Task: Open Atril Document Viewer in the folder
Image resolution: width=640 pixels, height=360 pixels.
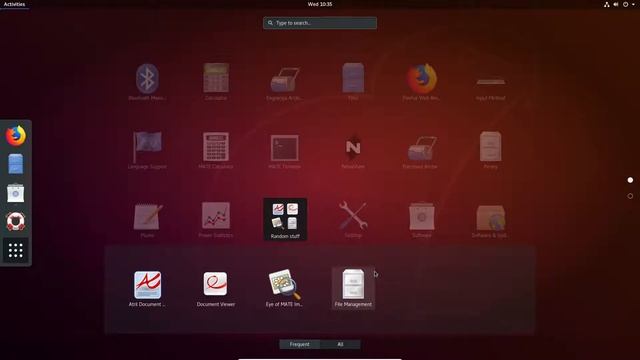Action: (x=147, y=288)
